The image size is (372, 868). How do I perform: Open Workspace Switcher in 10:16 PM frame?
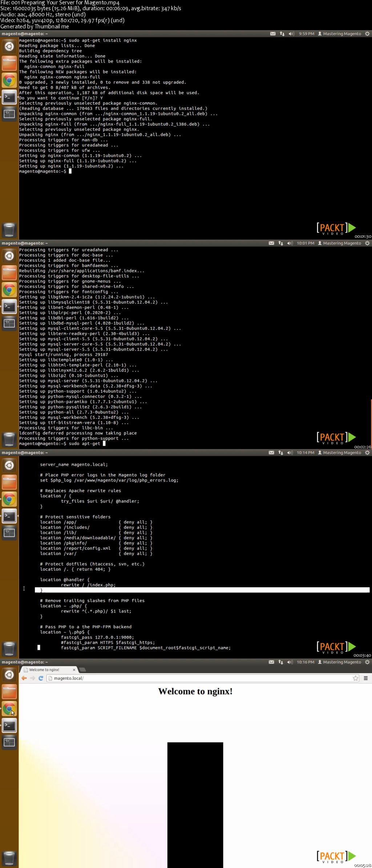tap(9, 742)
